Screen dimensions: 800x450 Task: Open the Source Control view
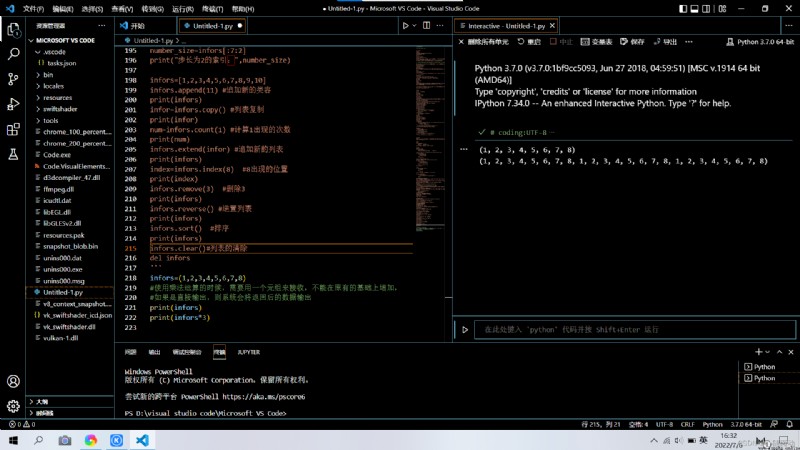(x=13, y=79)
